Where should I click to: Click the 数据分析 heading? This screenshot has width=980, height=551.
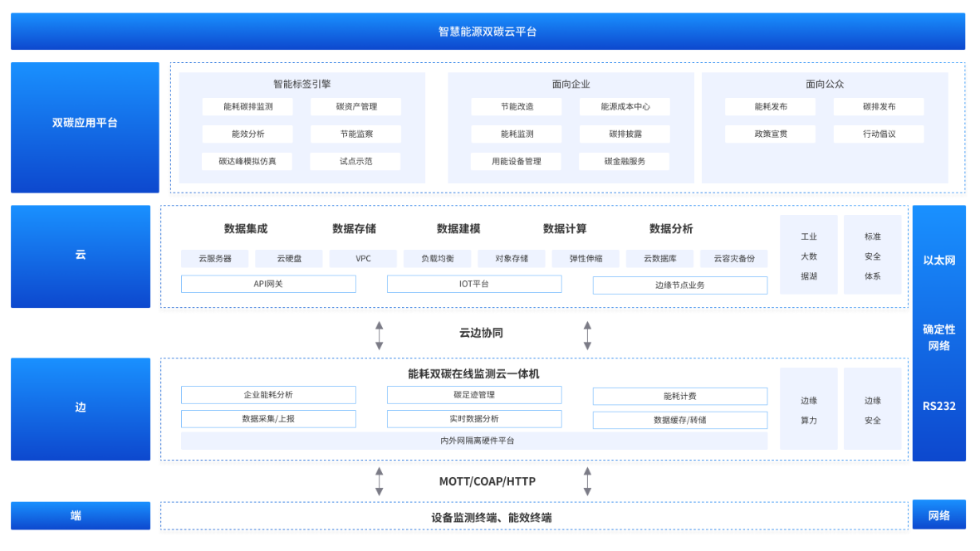coord(671,229)
